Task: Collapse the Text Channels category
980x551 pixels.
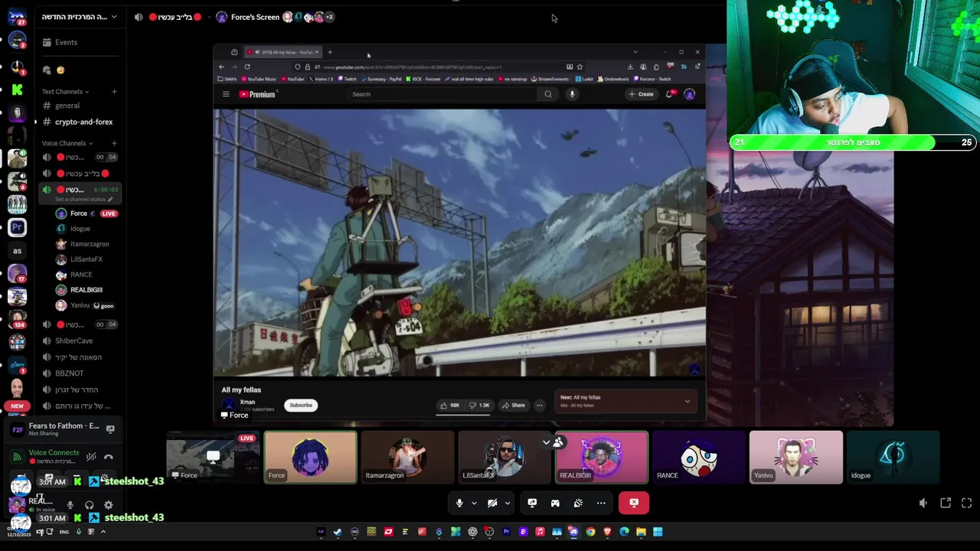Action: click(65, 91)
